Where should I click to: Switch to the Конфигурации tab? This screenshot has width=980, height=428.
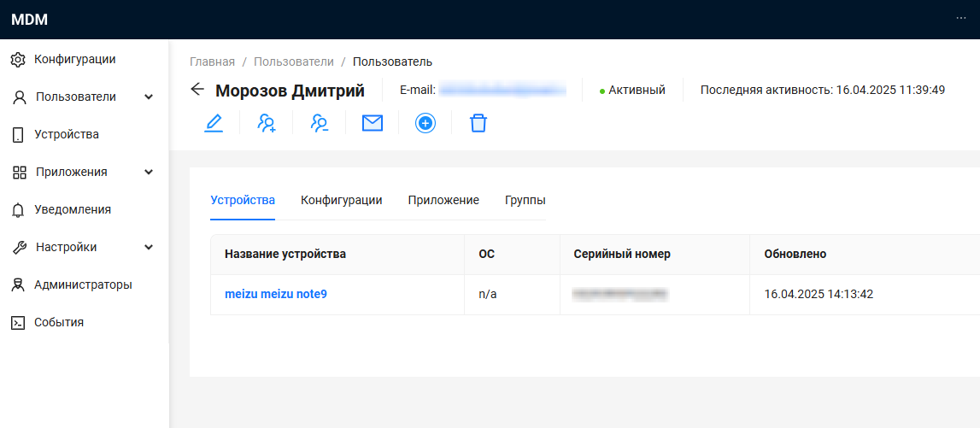pyautogui.click(x=341, y=200)
